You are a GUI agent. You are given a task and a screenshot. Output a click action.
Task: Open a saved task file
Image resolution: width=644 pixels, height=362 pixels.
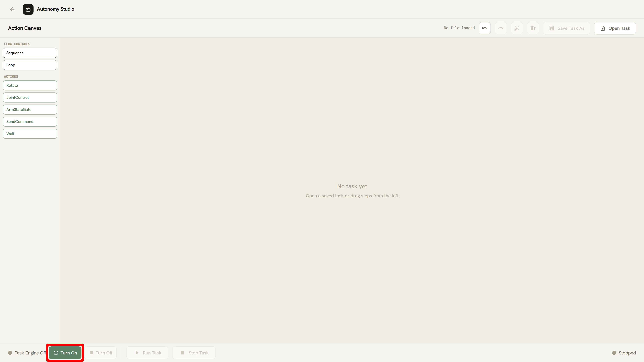(615, 28)
